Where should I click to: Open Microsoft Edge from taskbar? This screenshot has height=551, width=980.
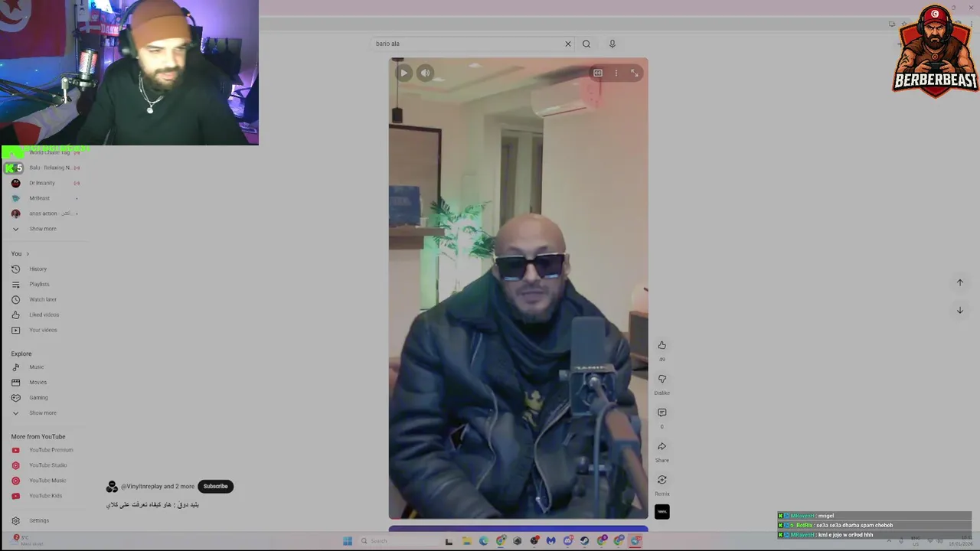pos(483,541)
